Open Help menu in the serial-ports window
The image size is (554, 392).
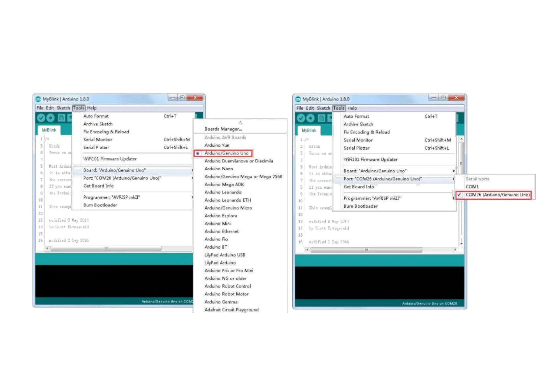352,108
